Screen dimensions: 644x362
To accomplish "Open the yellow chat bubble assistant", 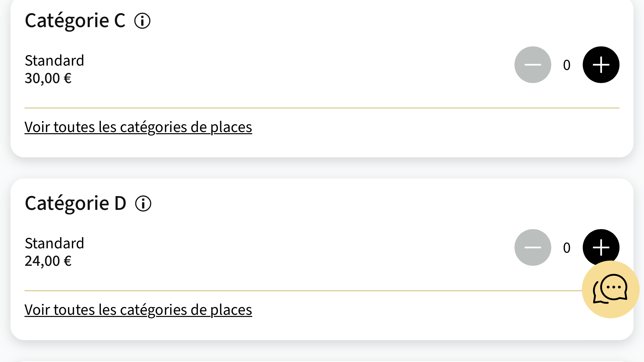I will [610, 289].
